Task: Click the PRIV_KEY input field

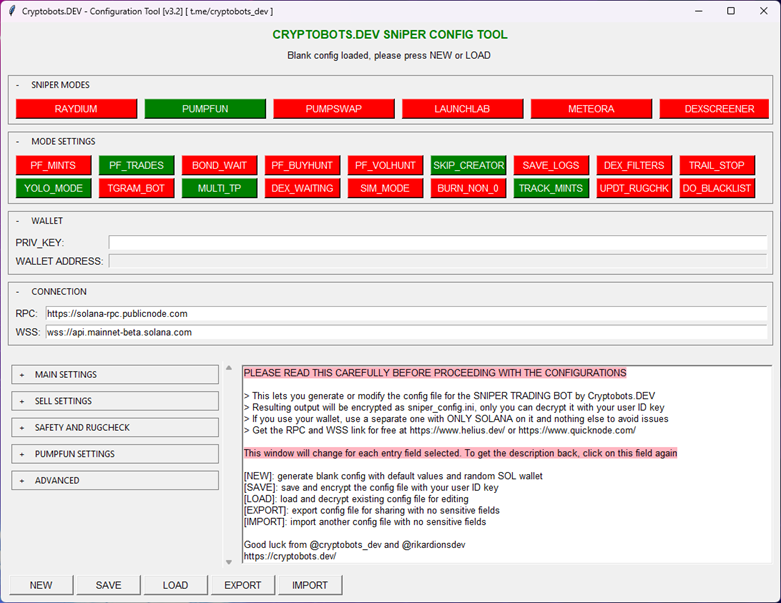Action: (x=438, y=242)
